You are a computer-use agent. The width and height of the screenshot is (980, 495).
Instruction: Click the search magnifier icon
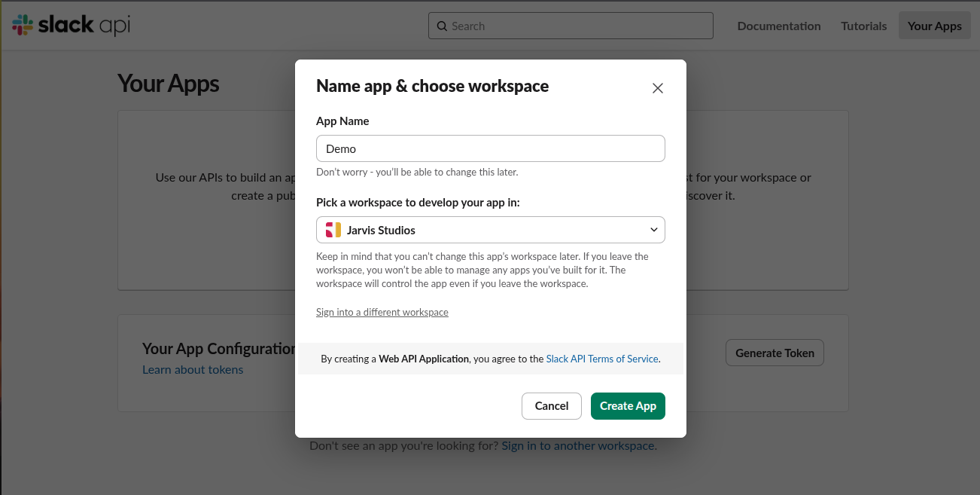442,26
